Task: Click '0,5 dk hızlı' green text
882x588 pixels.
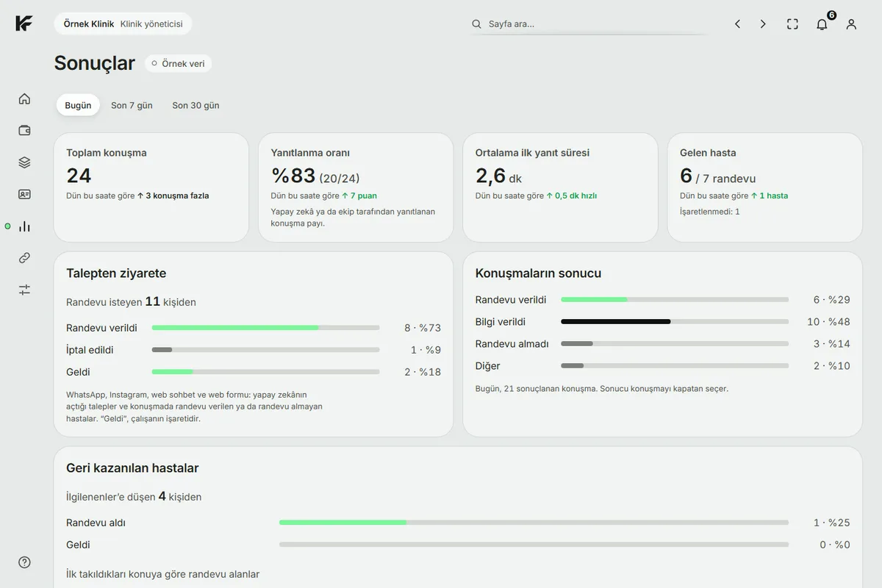Action: [576, 196]
